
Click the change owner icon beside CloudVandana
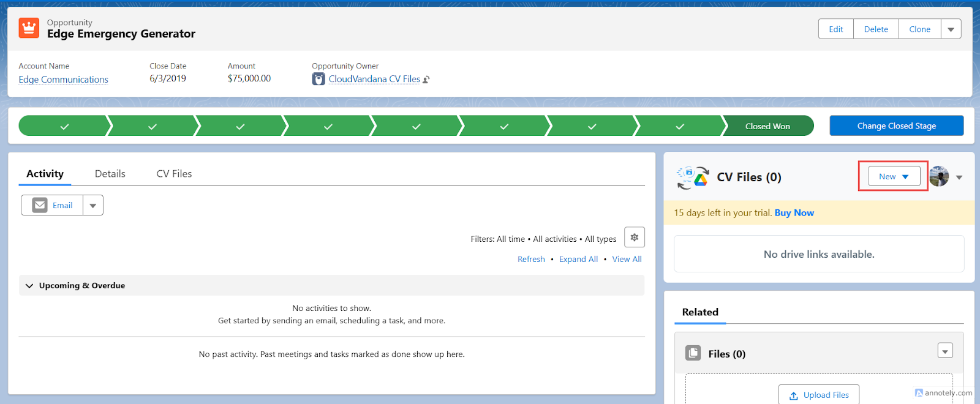[426, 80]
